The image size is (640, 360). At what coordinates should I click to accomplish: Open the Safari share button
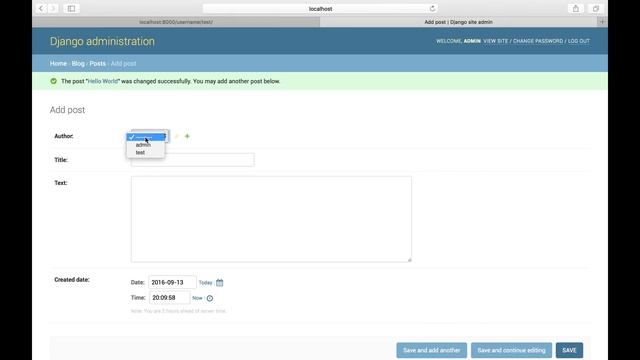click(x=576, y=9)
